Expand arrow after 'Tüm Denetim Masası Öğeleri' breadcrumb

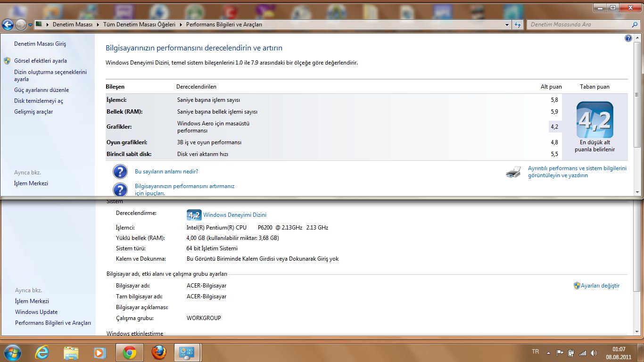pyautogui.click(x=181, y=25)
